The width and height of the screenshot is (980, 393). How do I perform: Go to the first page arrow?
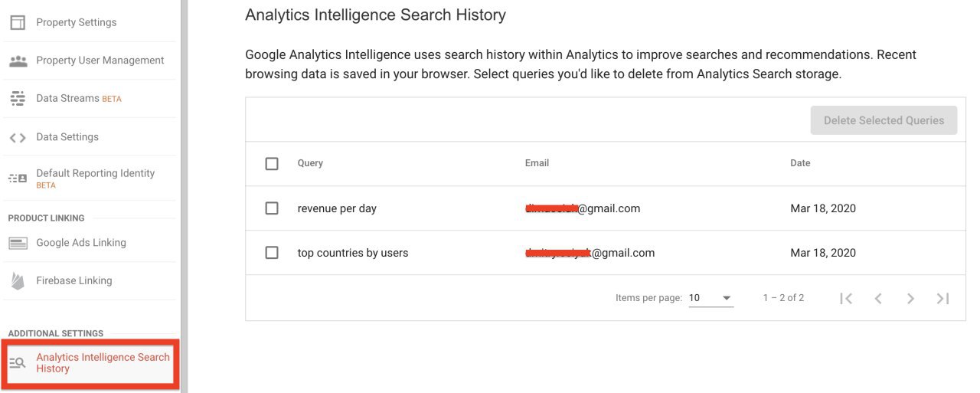click(x=846, y=298)
